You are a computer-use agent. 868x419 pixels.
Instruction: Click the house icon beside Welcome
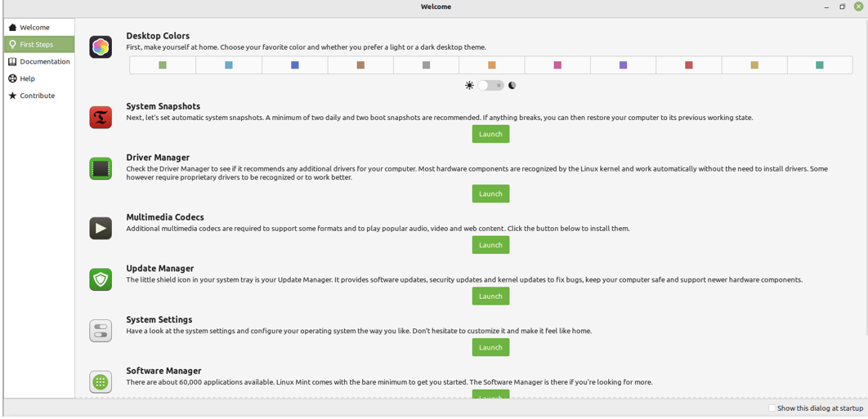click(13, 27)
